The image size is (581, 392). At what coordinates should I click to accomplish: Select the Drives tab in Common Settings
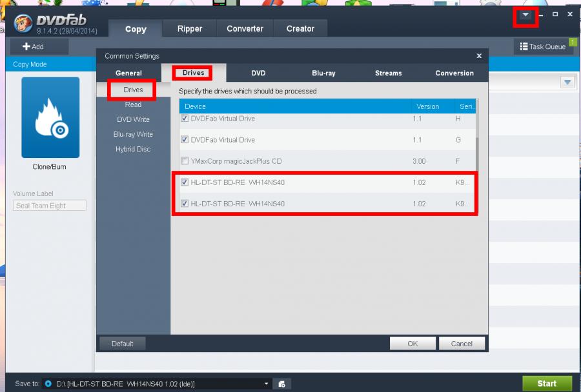click(194, 73)
